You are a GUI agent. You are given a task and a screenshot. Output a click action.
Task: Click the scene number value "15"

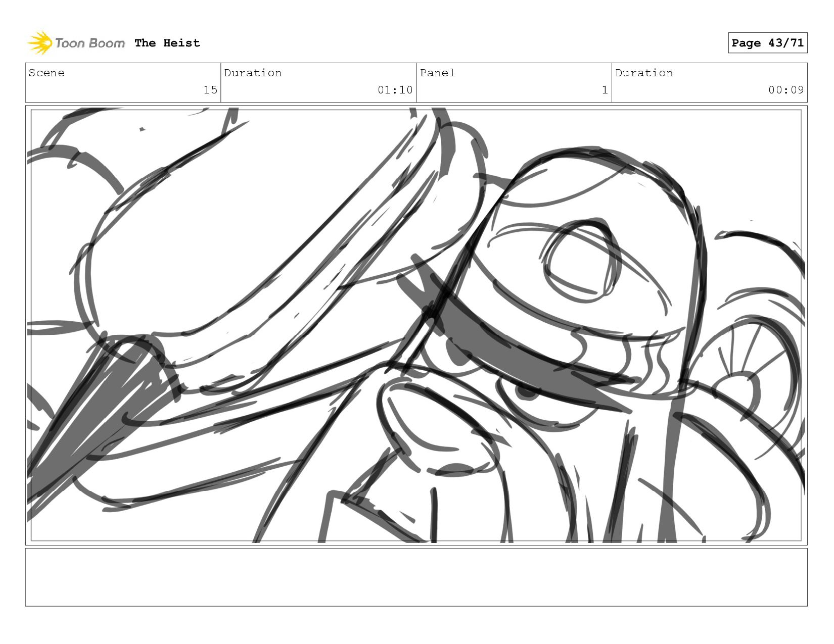pos(210,90)
